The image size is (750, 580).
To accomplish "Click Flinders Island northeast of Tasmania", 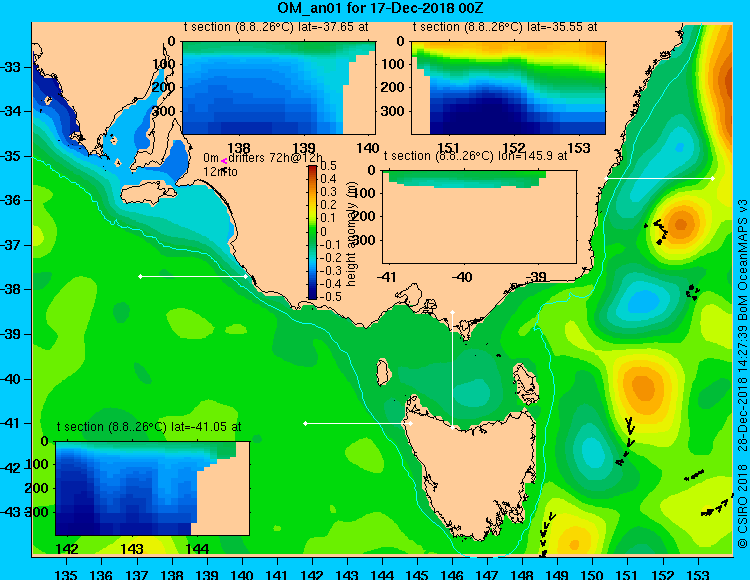I will tap(526, 385).
